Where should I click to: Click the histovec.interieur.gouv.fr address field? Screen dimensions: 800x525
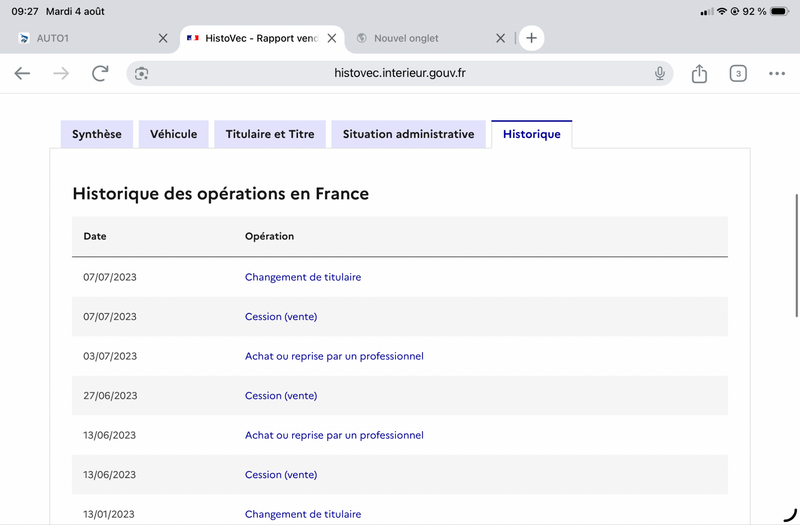click(x=399, y=73)
